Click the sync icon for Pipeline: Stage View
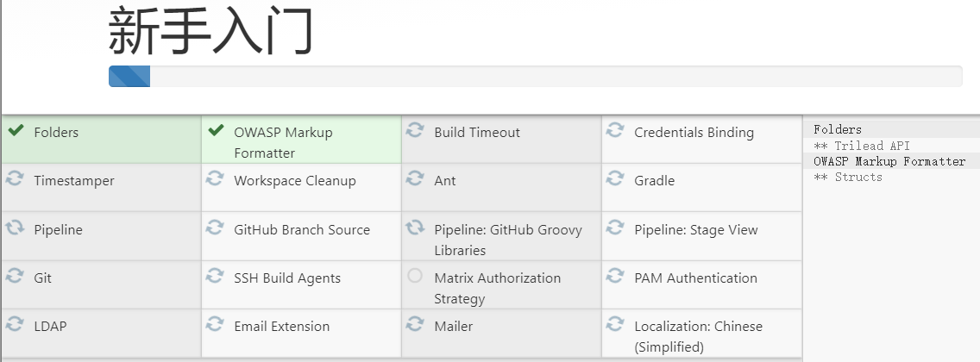The image size is (980, 362). coord(615,228)
